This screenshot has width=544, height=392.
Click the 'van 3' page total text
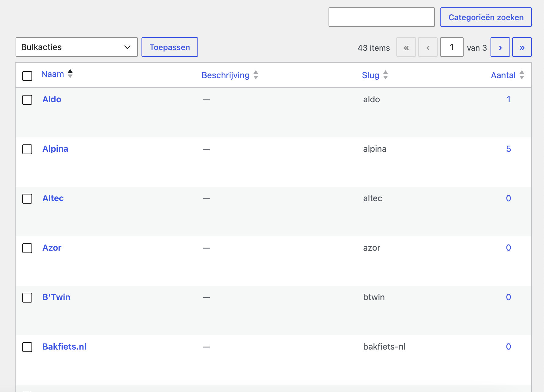(x=477, y=48)
